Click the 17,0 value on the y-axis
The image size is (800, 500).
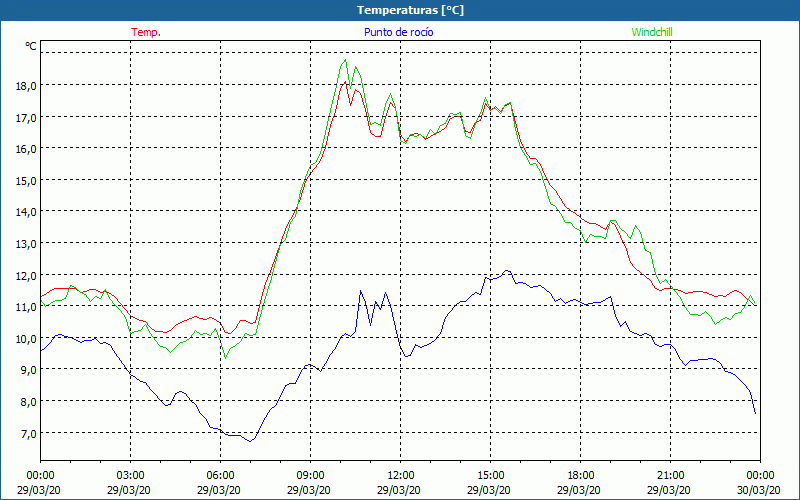pos(26,118)
